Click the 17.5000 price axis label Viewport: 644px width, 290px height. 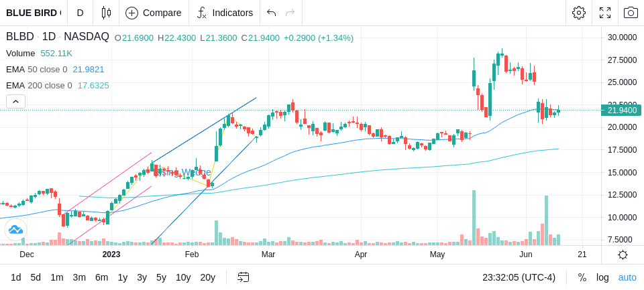click(x=623, y=150)
